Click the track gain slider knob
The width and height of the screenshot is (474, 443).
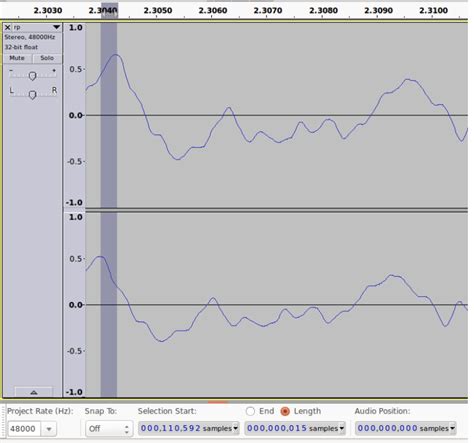[x=32, y=76]
